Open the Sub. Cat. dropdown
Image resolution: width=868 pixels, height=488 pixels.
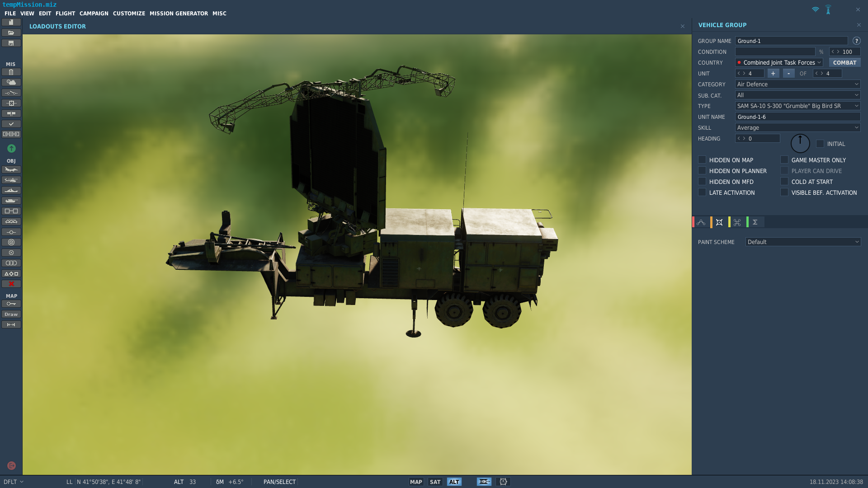[x=798, y=95]
